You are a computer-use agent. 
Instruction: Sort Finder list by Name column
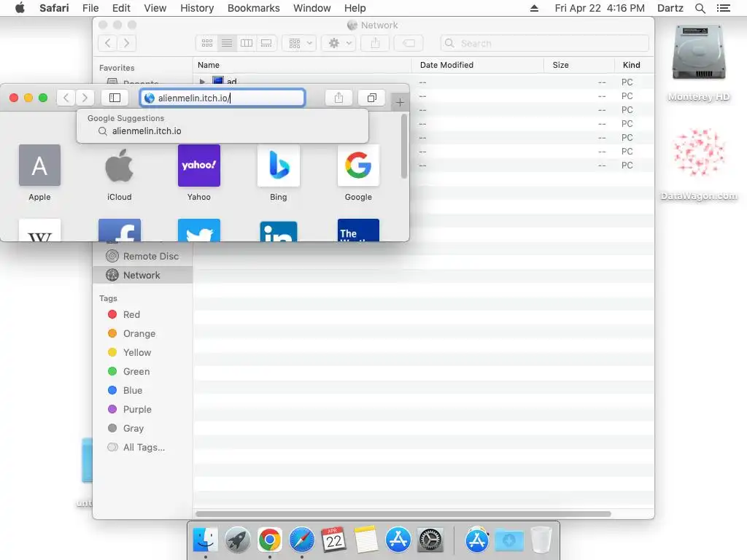302,65
